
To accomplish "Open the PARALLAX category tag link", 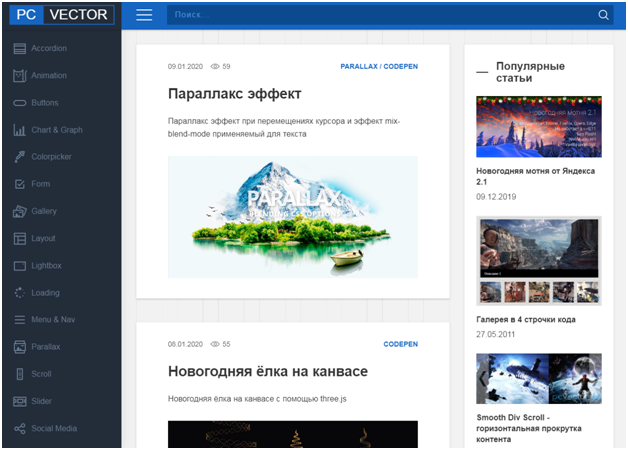I will 359,66.
